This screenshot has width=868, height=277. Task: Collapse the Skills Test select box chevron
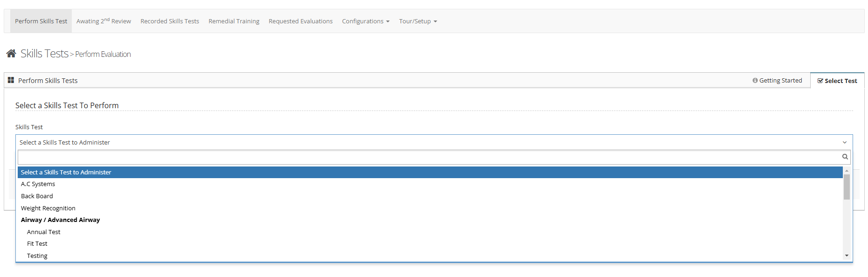(x=844, y=143)
